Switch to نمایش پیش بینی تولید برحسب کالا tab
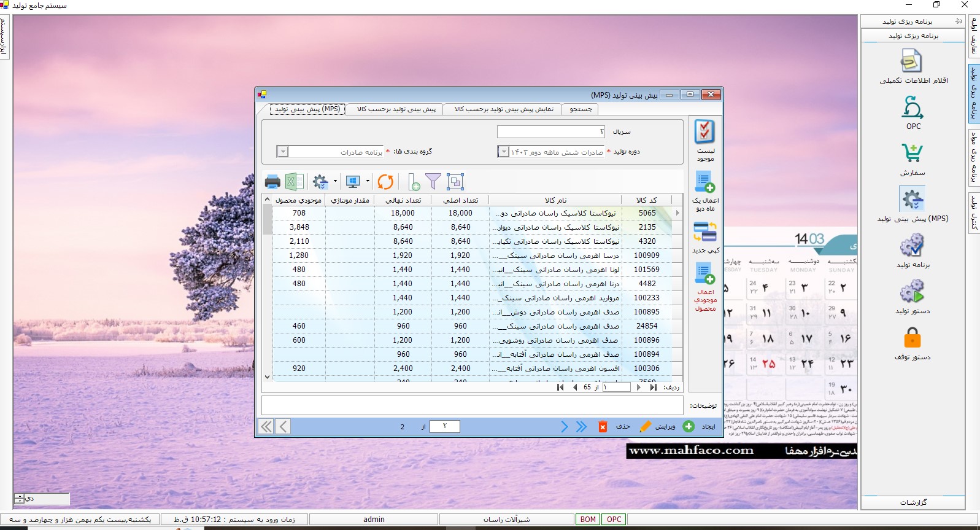 (504, 109)
